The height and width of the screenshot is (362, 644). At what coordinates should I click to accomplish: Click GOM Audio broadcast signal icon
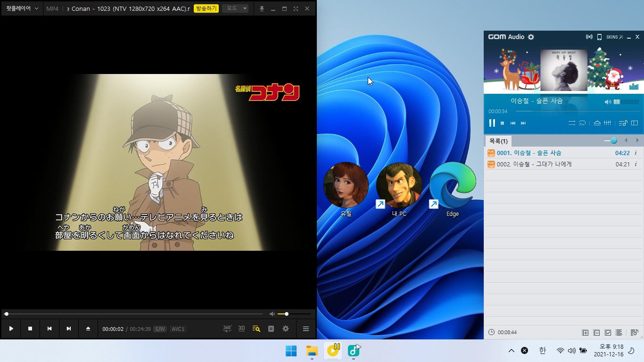[589, 37]
